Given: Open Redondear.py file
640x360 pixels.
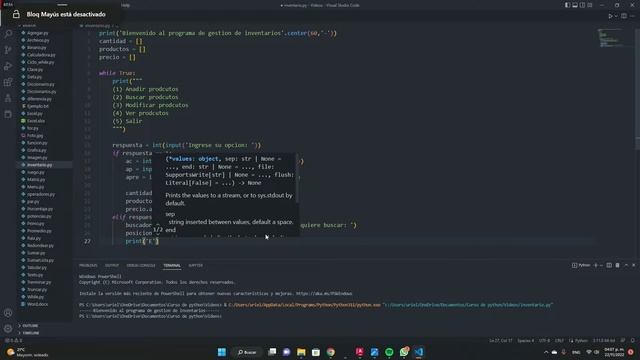Looking at the screenshot, I should [x=40, y=246].
